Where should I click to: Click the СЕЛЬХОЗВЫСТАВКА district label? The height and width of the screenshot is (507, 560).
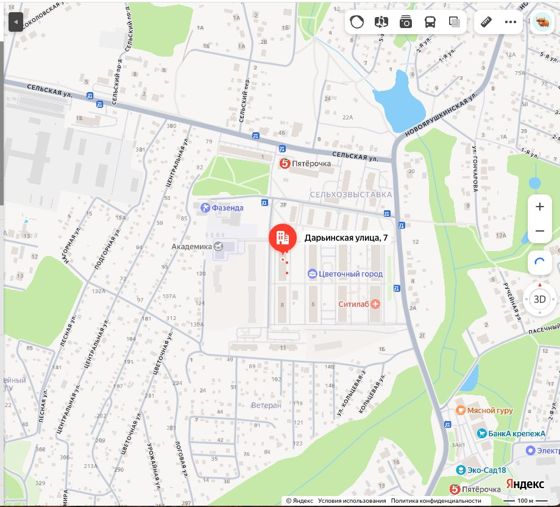pos(350,195)
